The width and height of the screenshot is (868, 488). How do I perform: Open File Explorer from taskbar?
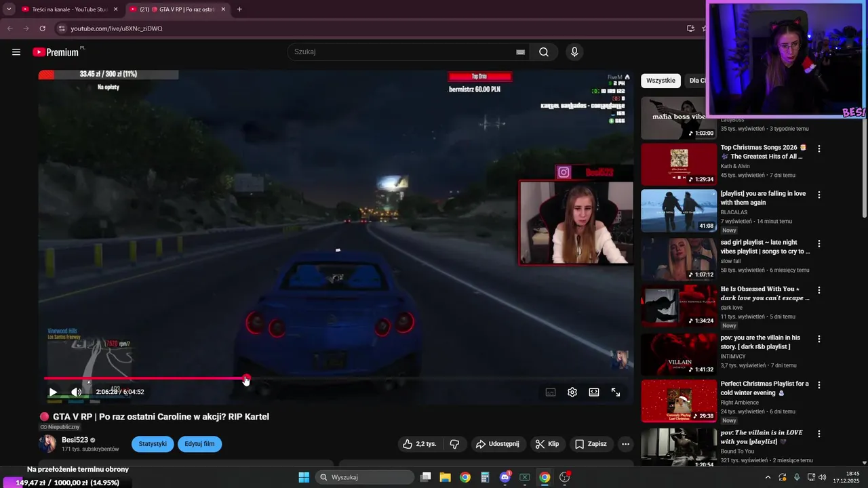coord(446,477)
